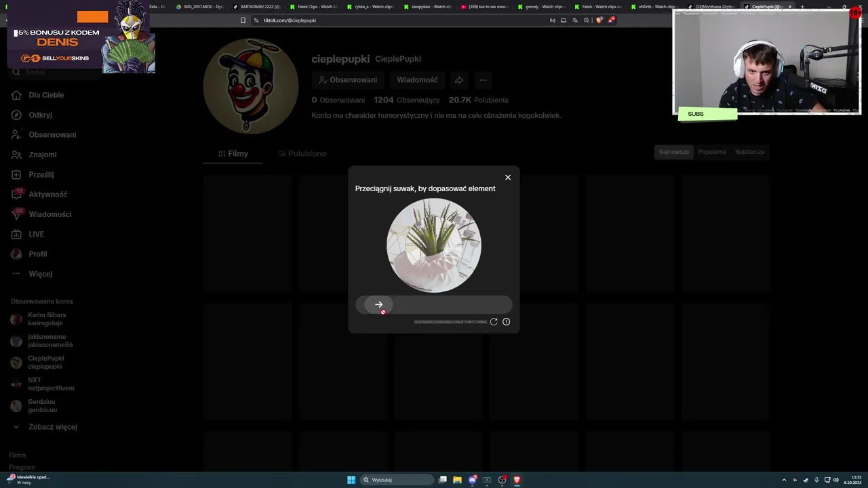Click the 1204 Obserwujący follower count
This screenshot has height=488, width=868.
406,100
